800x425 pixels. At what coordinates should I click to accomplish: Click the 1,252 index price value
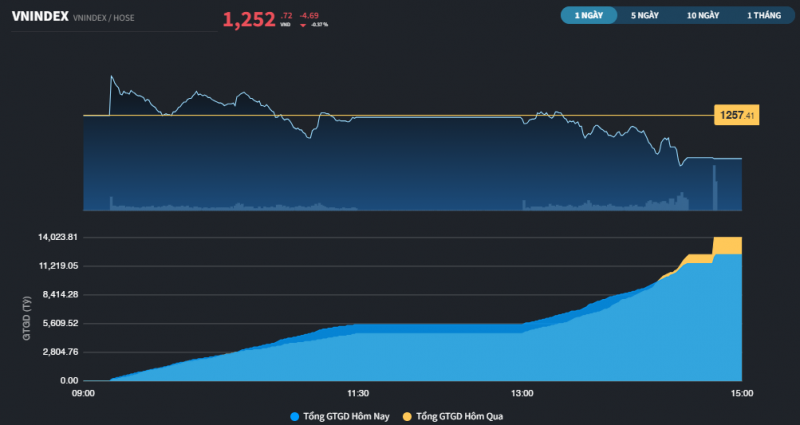pyautogui.click(x=249, y=19)
